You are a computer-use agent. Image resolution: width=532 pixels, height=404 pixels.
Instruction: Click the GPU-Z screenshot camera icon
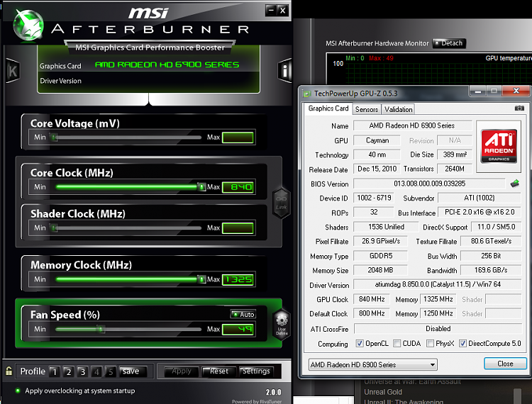pos(519,108)
